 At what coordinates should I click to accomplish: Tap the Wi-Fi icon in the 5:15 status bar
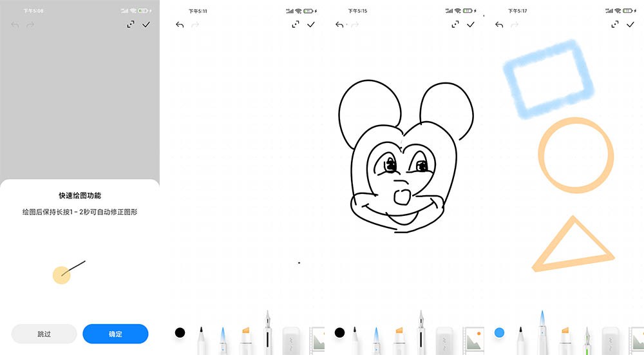coord(458,11)
